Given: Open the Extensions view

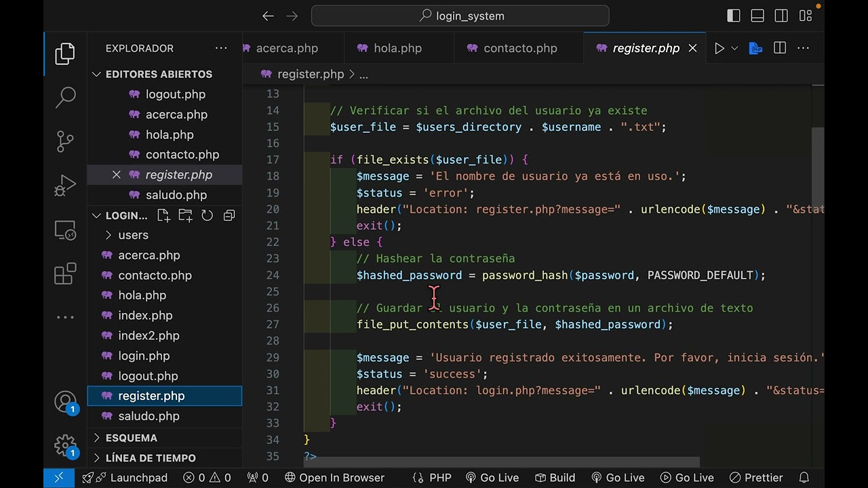Looking at the screenshot, I should click(x=65, y=274).
